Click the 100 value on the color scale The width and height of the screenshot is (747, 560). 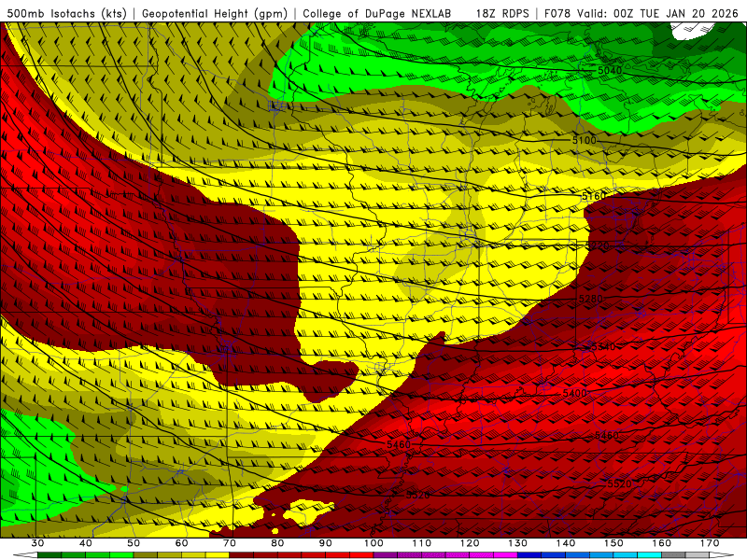tap(373, 543)
